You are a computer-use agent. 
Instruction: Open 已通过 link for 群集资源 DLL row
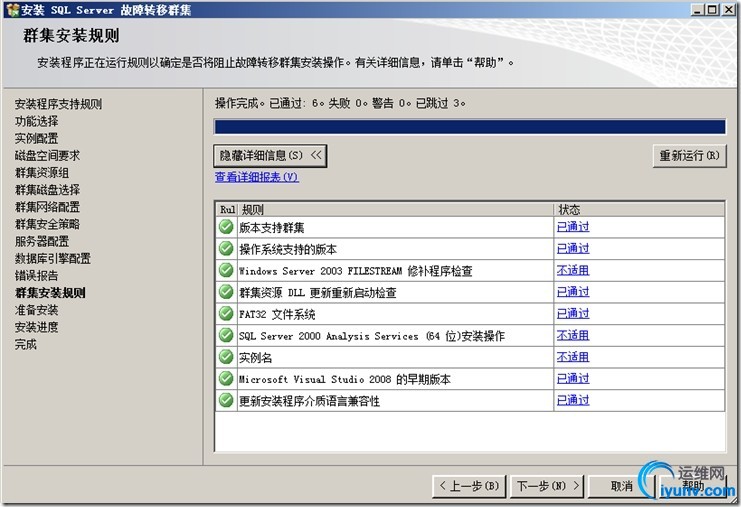pyautogui.click(x=573, y=292)
